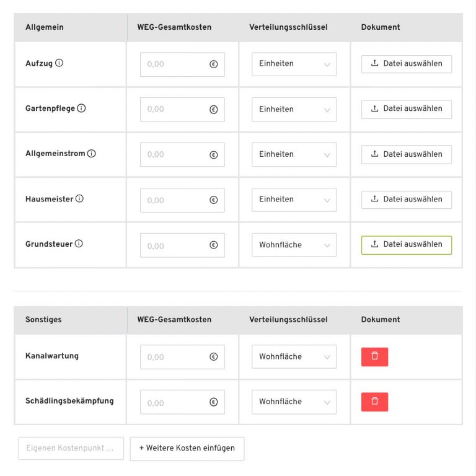
Task: Click the info icon next to Aufzug
Action: 59,63
